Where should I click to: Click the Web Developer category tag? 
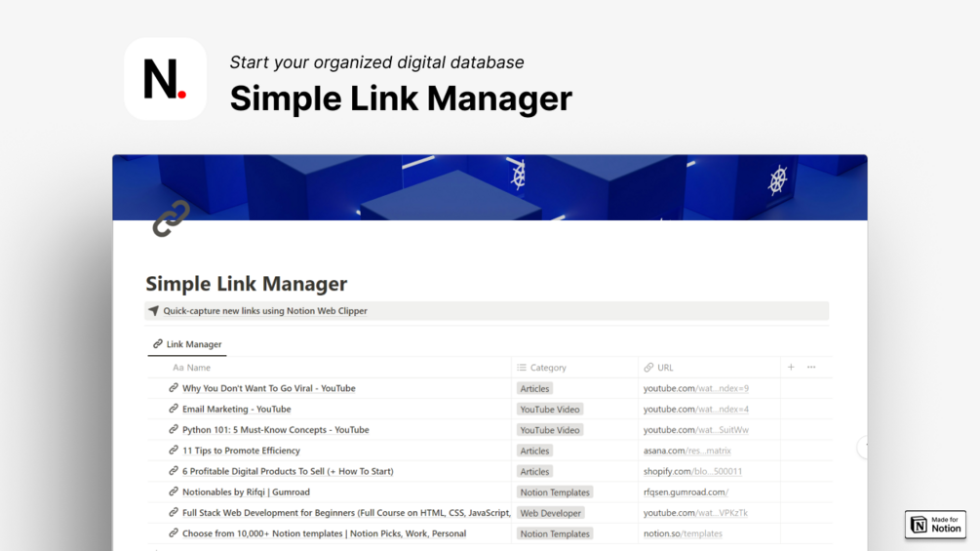[x=551, y=513]
